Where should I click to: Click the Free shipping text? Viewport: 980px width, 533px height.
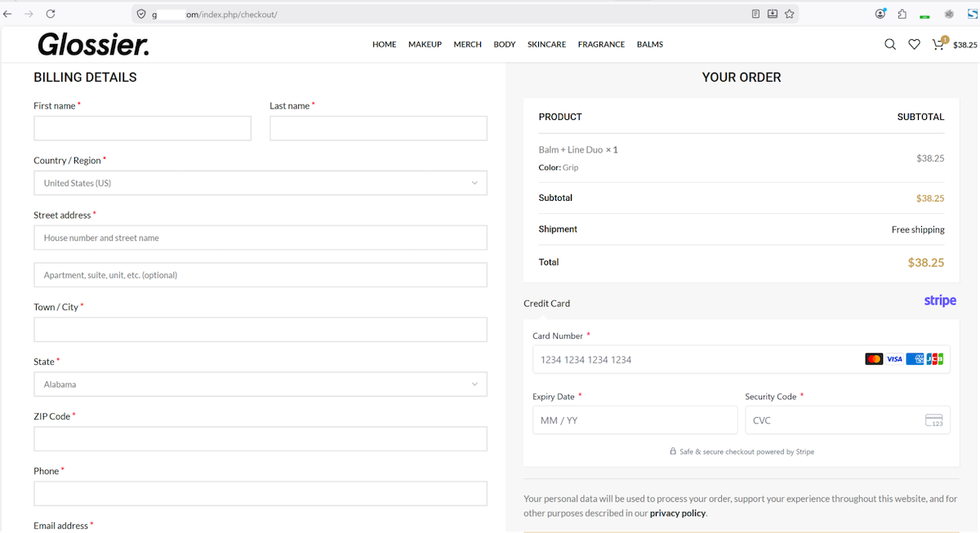tap(918, 229)
